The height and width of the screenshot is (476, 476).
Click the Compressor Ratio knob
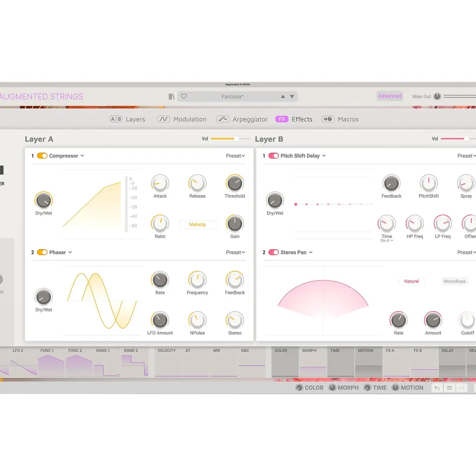[160, 224]
